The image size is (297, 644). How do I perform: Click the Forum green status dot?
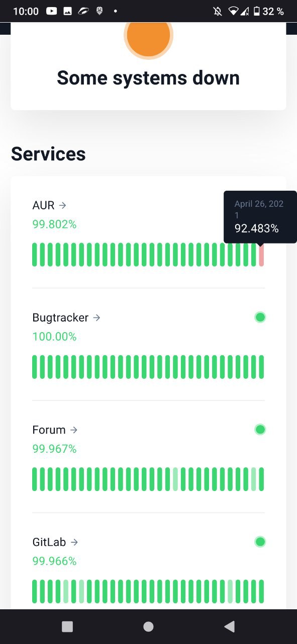260,429
